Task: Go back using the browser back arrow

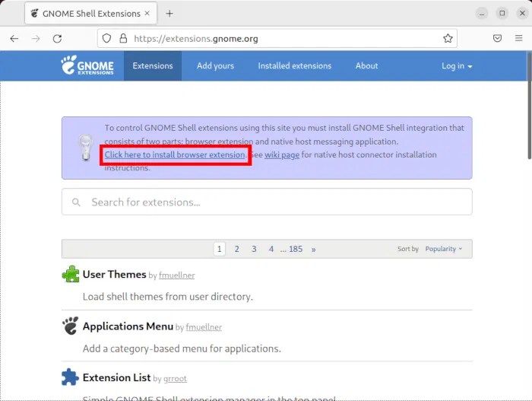Action: tap(14, 38)
